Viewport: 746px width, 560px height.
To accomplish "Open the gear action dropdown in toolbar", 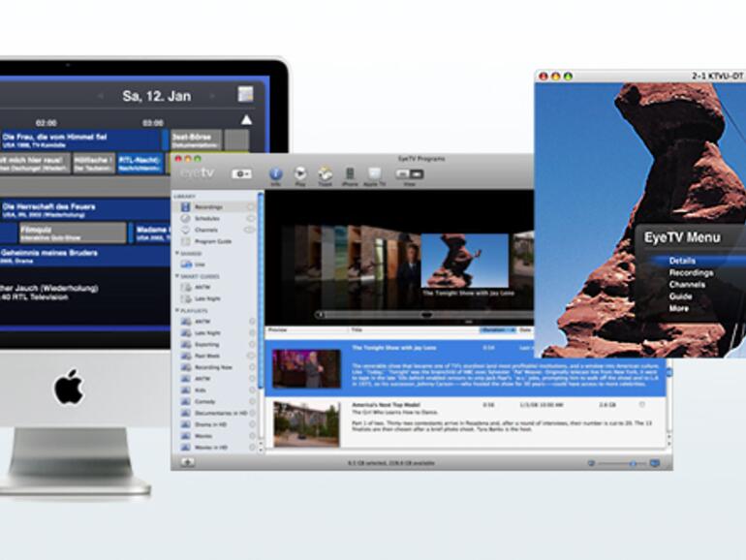I will (x=241, y=174).
